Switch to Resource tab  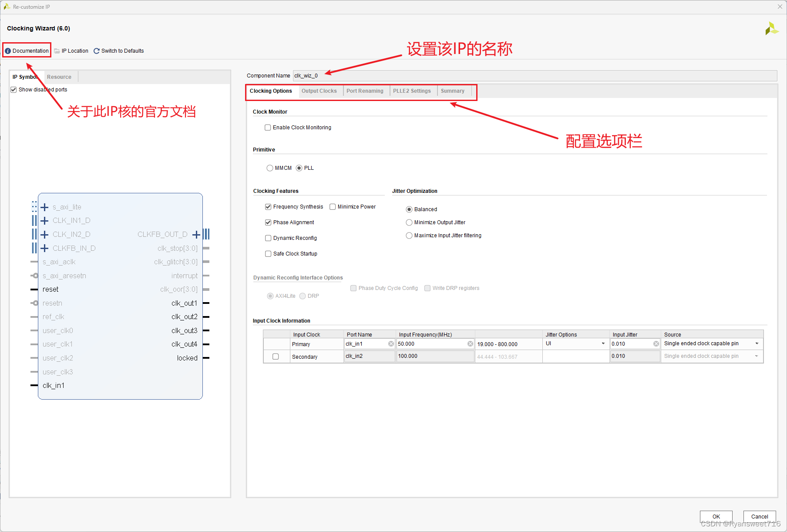pyautogui.click(x=59, y=77)
